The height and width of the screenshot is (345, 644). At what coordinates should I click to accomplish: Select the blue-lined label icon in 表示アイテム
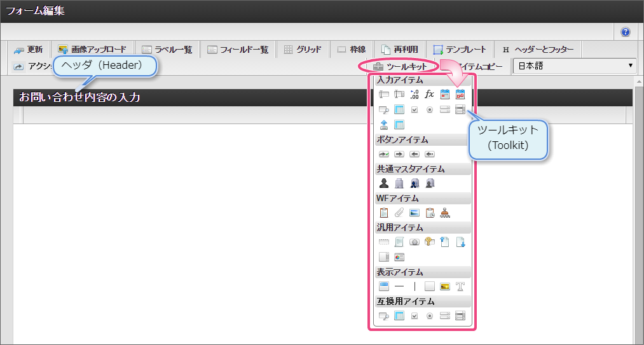[383, 286]
